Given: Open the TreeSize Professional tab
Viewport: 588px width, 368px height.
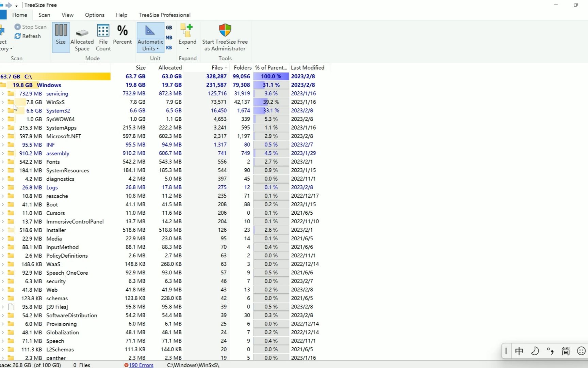Looking at the screenshot, I should click(164, 15).
